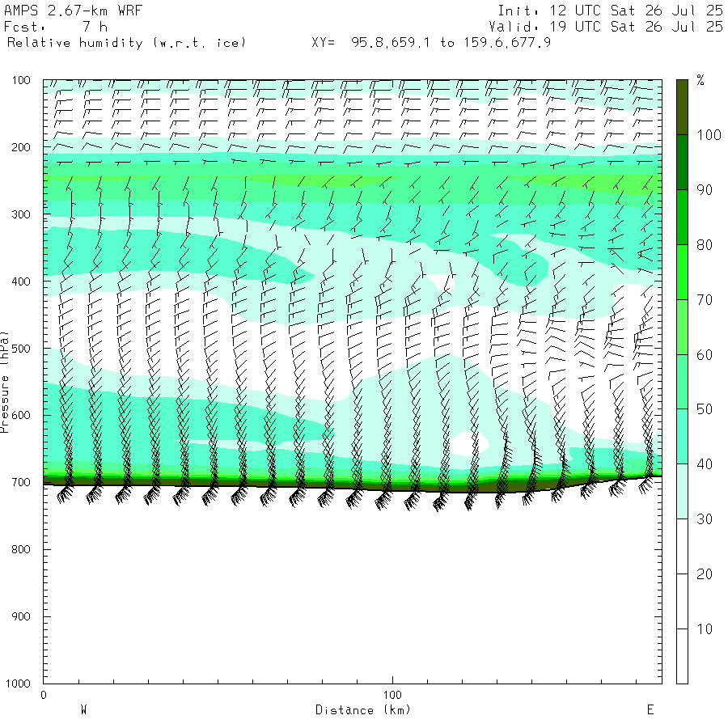Click the colorbar label 20
This screenshot has width=728, height=728.
click(x=705, y=574)
